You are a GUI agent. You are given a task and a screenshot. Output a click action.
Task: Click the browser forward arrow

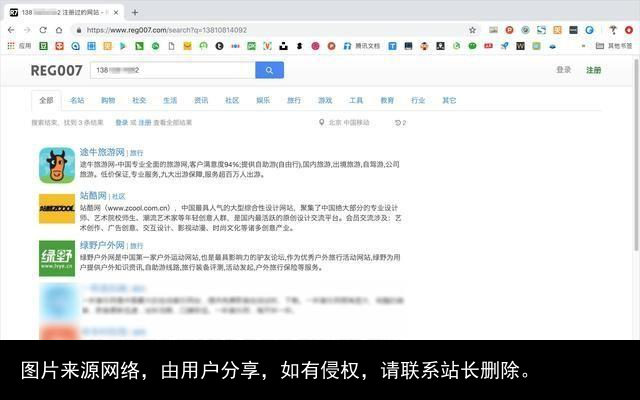tap(27, 30)
